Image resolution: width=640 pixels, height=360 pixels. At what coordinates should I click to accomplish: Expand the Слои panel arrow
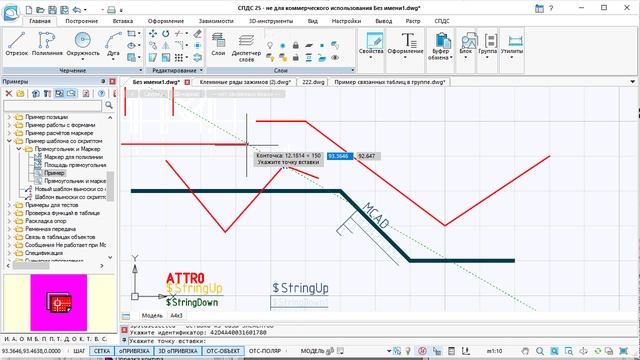pos(353,70)
